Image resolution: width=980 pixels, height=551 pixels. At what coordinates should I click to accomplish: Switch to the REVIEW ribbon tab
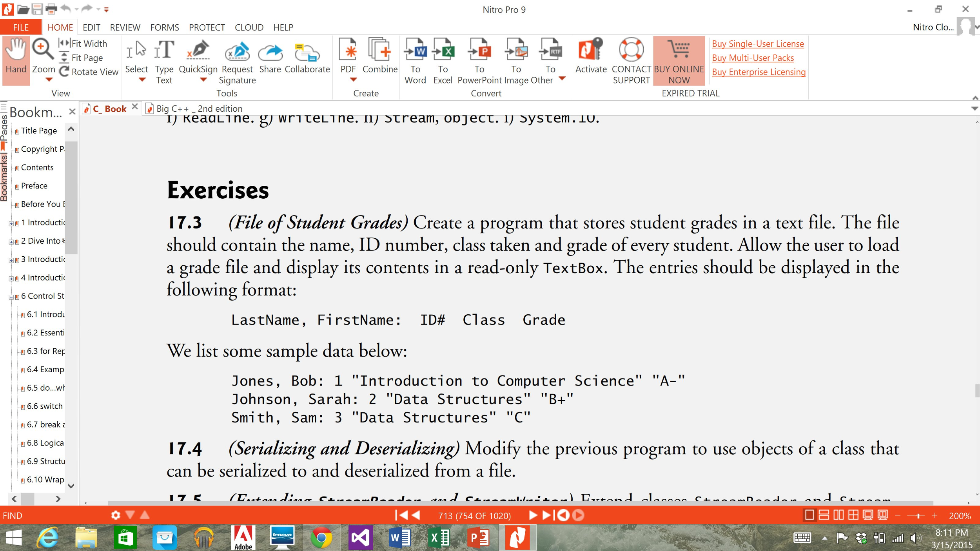(125, 27)
